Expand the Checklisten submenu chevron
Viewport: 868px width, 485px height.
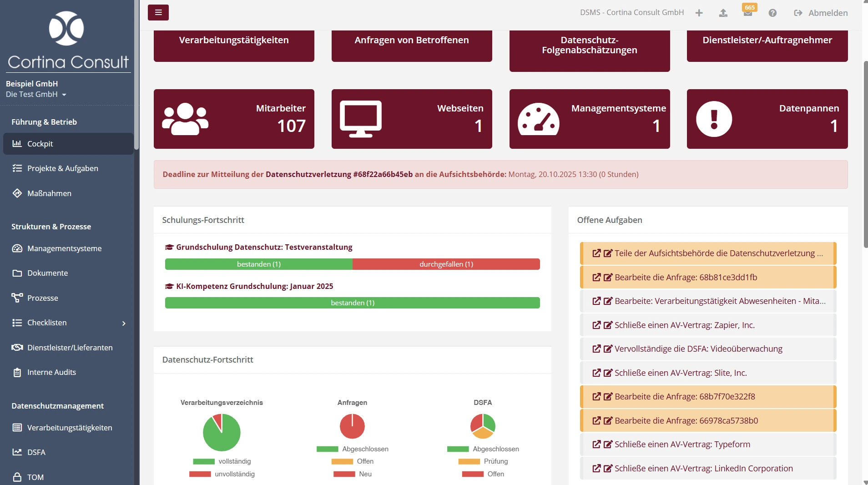coord(124,323)
